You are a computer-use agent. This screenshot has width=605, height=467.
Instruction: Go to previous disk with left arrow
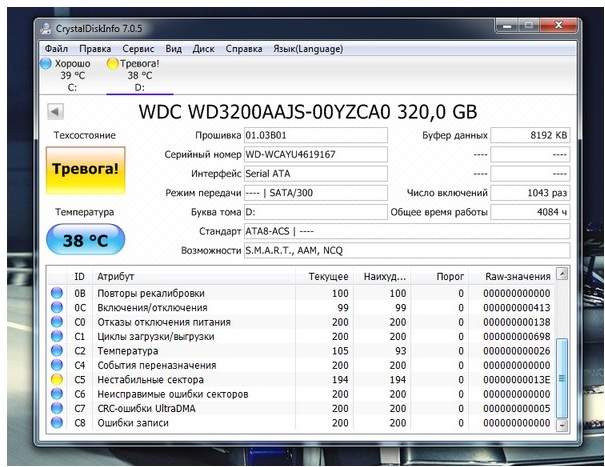click(x=55, y=112)
